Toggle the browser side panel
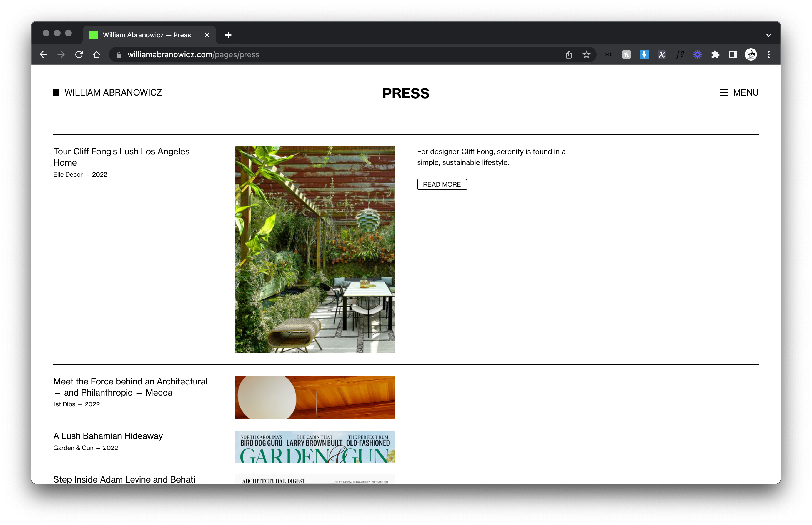This screenshot has height=525, width=812. tap(733, 54)
